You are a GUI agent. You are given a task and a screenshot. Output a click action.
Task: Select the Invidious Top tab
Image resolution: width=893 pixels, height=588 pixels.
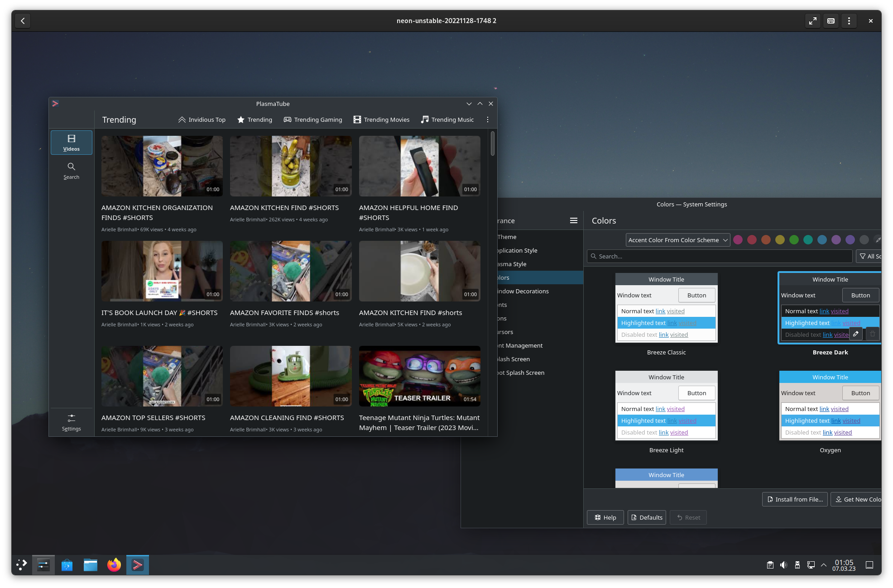(202, 120)
